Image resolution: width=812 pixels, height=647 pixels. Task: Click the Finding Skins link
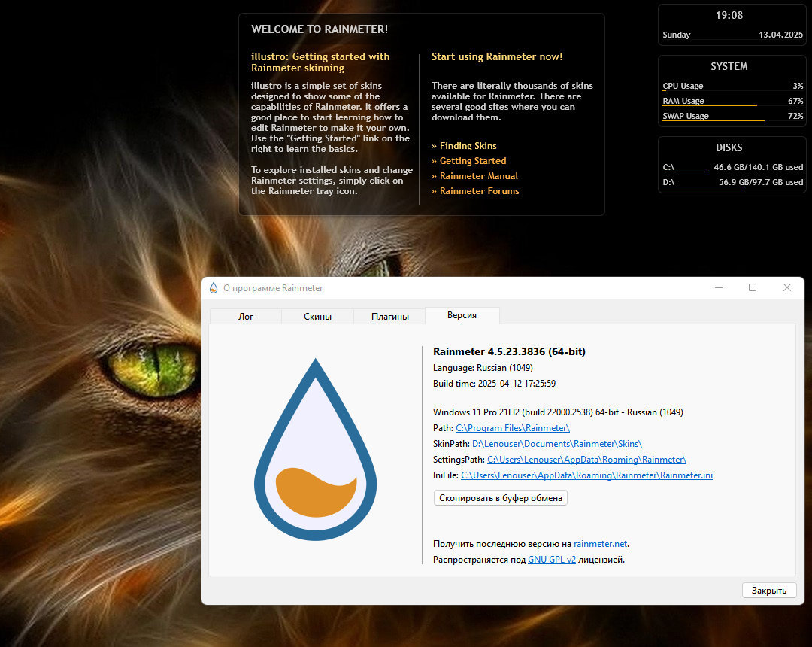pyautogui.click(x=468, y=146)
